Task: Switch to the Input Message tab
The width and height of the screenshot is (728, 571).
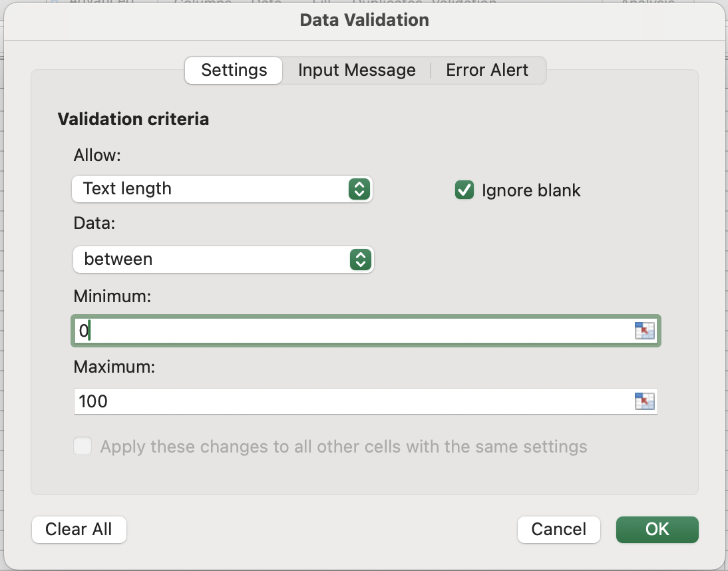Action: (x=357, y=71)
